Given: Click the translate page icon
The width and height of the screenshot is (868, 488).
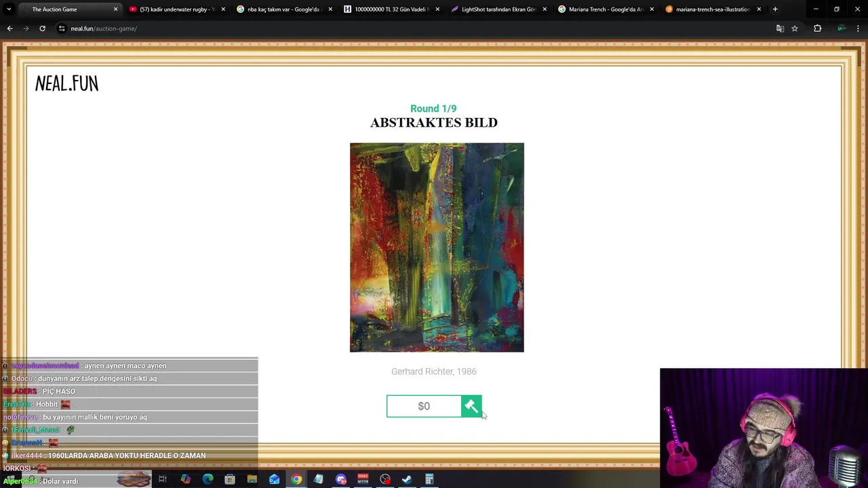Looking at the screenshot, I should 780,28.
